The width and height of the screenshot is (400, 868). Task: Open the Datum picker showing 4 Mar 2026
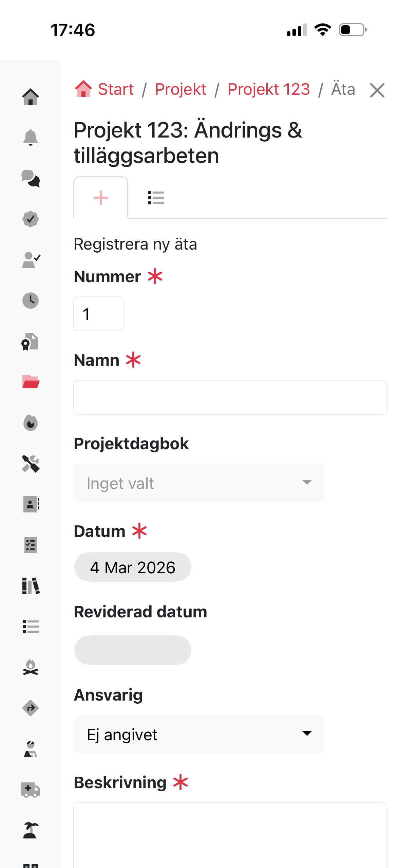coord(133,567)
